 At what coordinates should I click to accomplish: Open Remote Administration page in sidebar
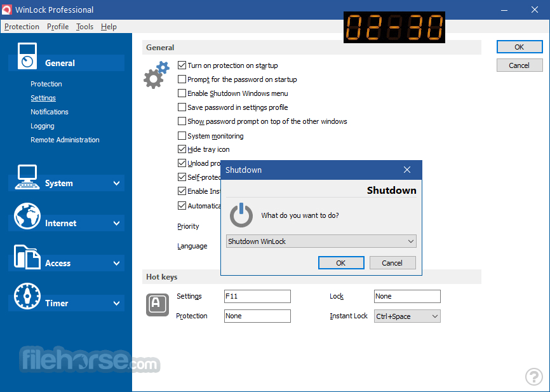coord(65,140)
